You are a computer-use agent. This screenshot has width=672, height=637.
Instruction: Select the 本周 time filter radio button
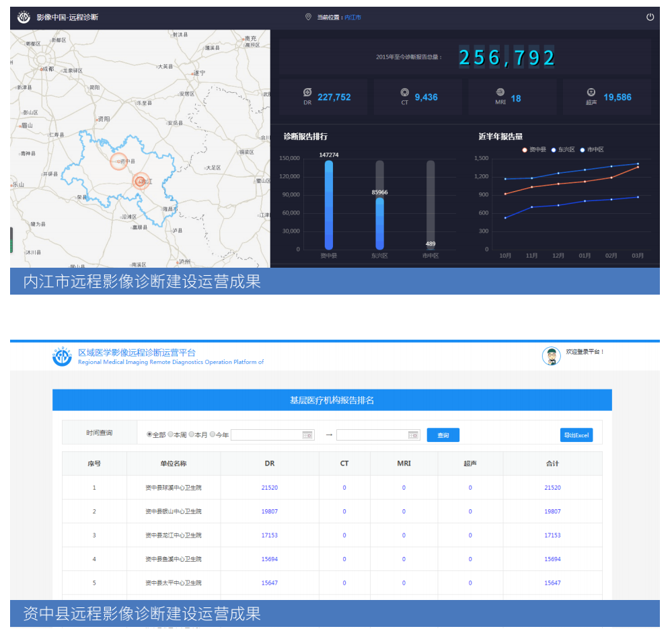pos(170,435)
